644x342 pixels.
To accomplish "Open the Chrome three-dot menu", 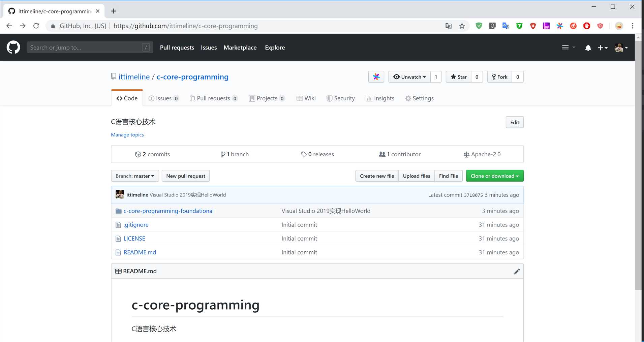I will coord(633,26).
